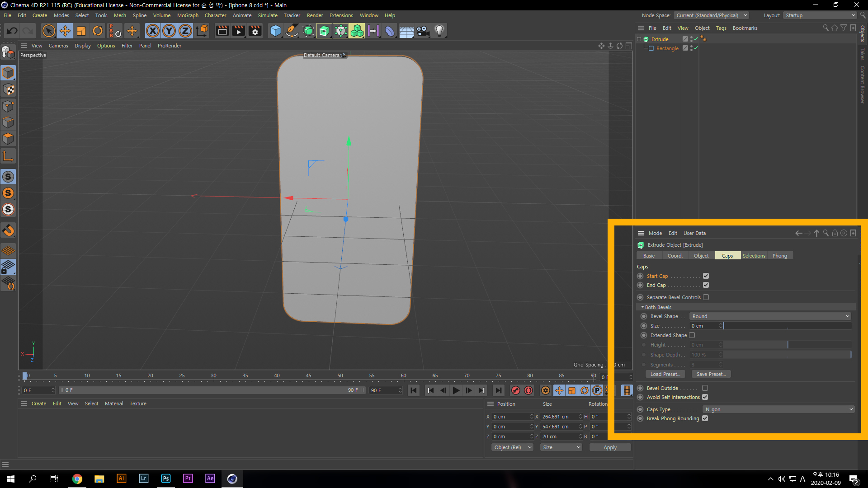
Task: Open the Bevel Shape dropdown
Action: click(x=770, y=316)
